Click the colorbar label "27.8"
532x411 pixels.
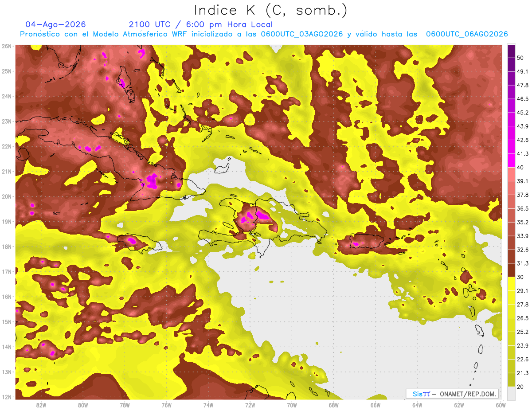523,304
